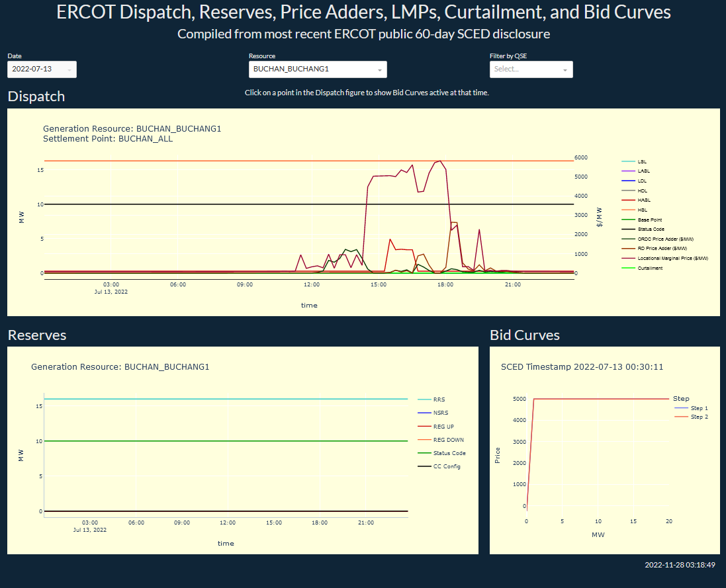This screenshot has width=726, height=588.
Task: Click the subtitle 'Compiled from most recent ERCOT public'
Action: (363, 34)
